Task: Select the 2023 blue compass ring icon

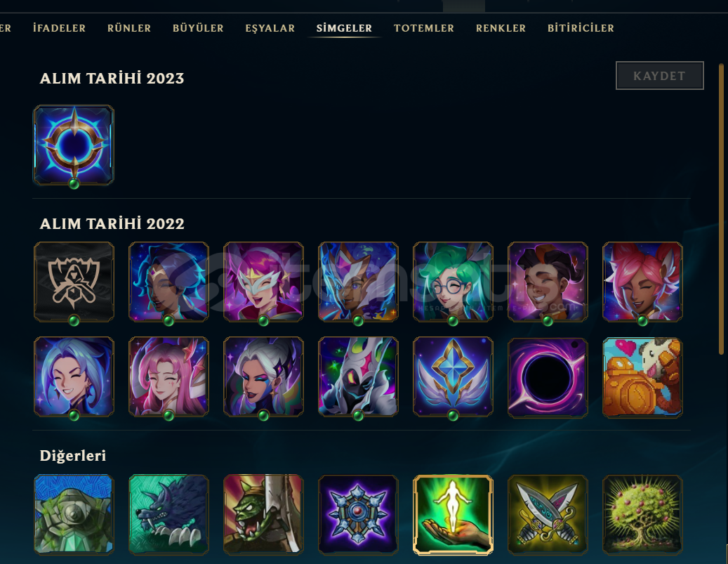Action: coord(74,145)
